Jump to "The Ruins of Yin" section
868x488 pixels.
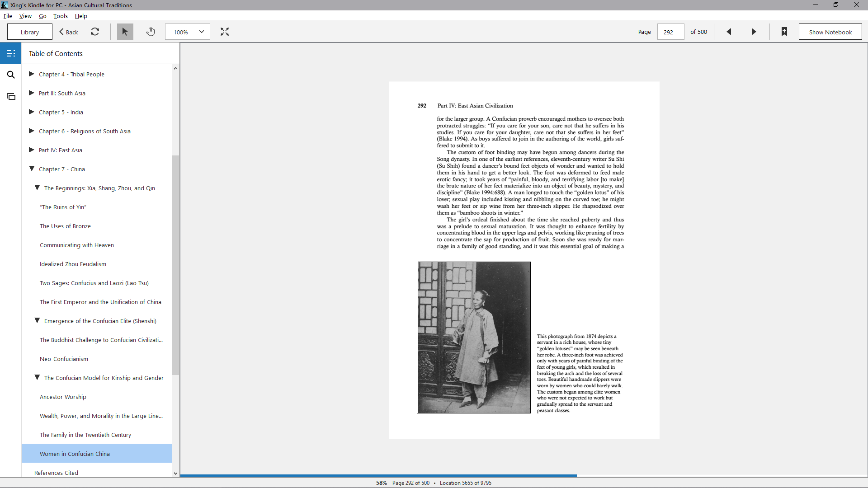[63, 207]
